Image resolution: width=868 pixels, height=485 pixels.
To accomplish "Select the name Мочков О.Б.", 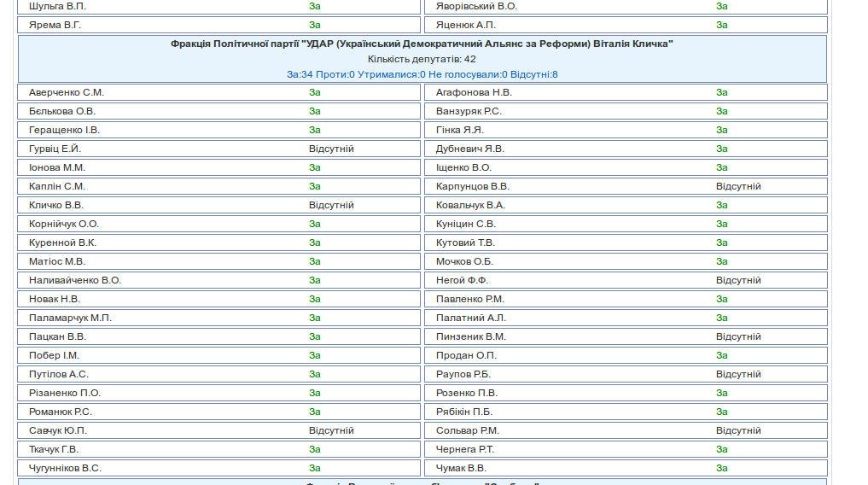I will pos(464,262).
